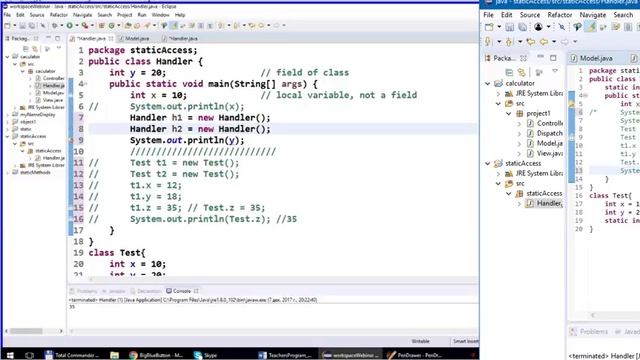Select the Declaration tab in left window

tap(146, 291)
